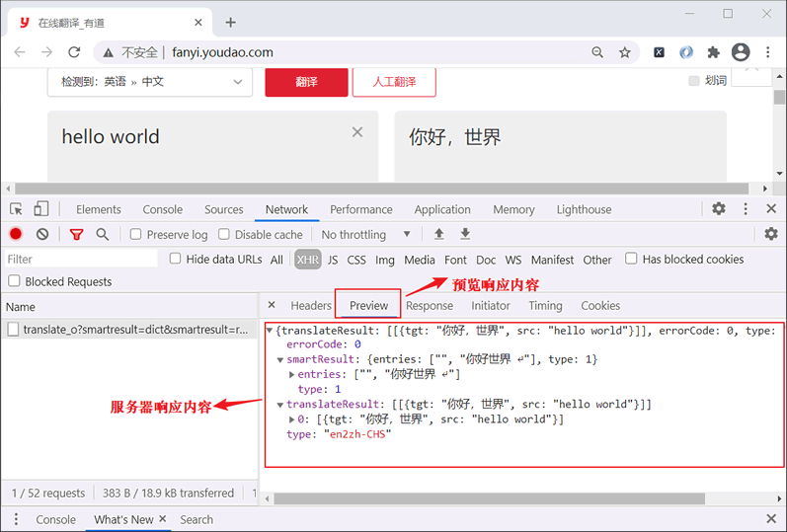Check Has blocked cookies
Image resolution: width=787 pixels, height=532 pixels.
coord(631,259)
